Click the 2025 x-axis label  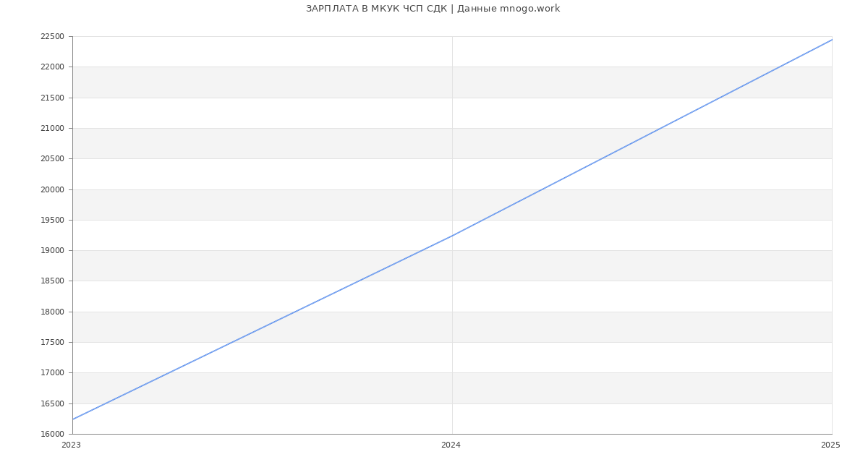830,445
